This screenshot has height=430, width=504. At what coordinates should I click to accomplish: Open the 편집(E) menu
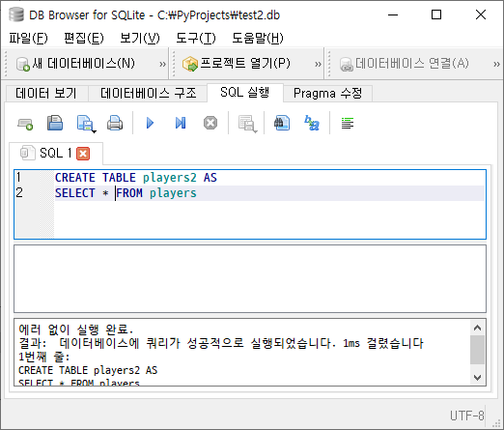84,39
